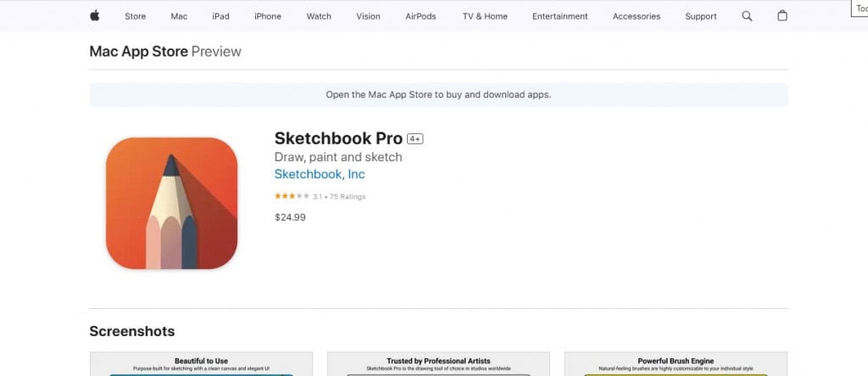Open the search magnifier icon
This screenshot has width=868, height=376.
[x=747, y=16]
